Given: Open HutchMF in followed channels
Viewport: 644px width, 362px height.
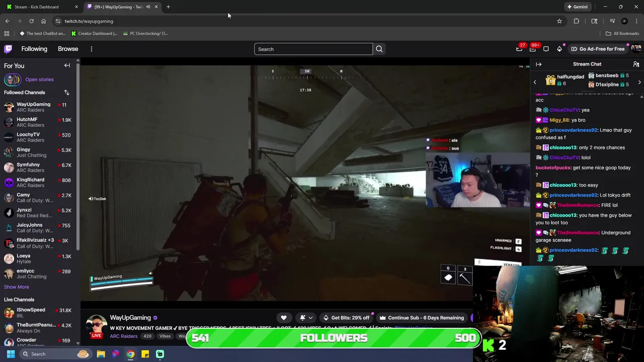Looking at the screenshot, I should click(39, 122).
